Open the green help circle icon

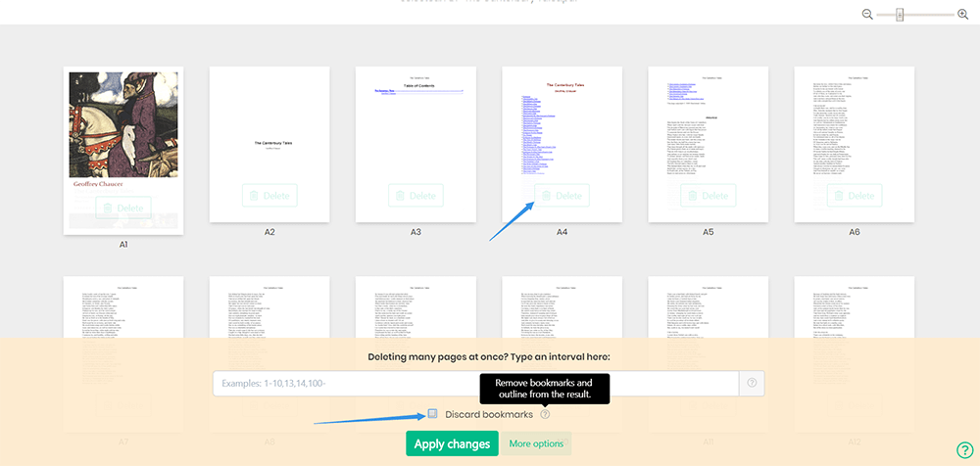(963, 450)
